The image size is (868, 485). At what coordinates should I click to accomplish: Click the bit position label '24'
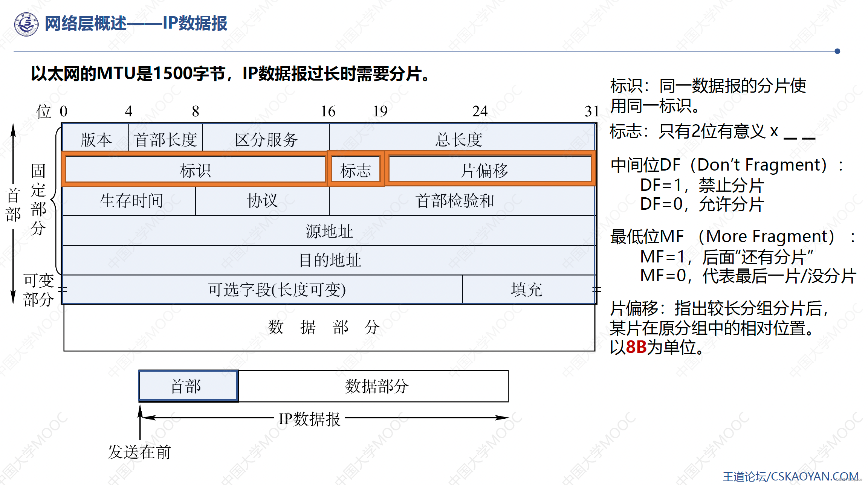tap(480, 111)
